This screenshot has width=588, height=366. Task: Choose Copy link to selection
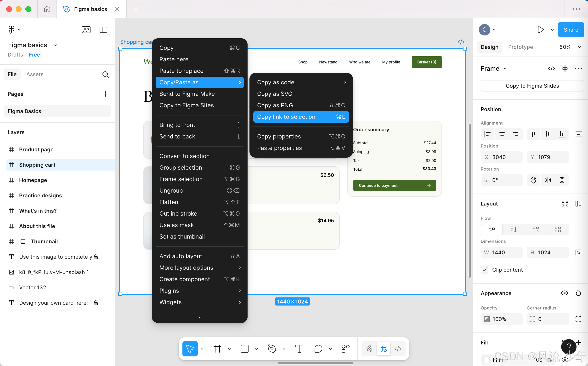point(301,117)
